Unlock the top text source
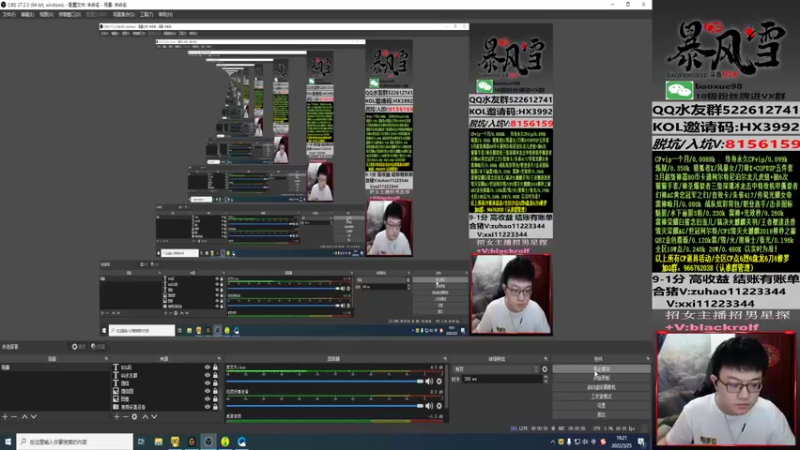The image size is (800, 450). click(x=215, y=367)
